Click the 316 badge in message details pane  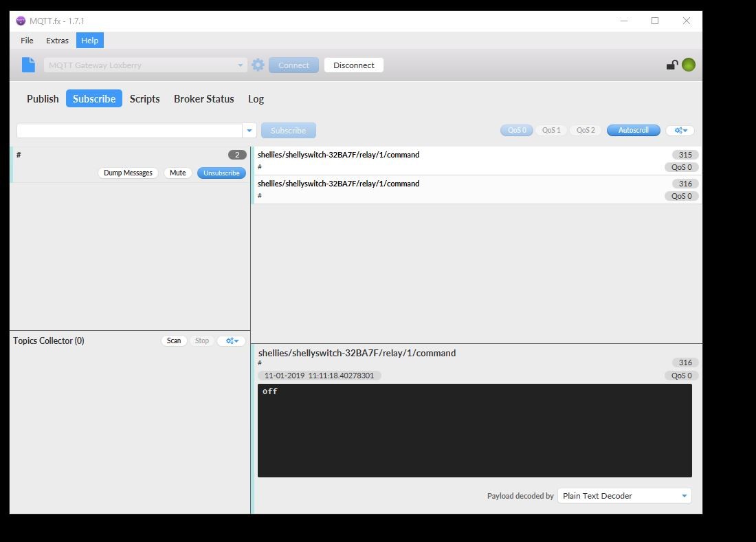[685, 362]
